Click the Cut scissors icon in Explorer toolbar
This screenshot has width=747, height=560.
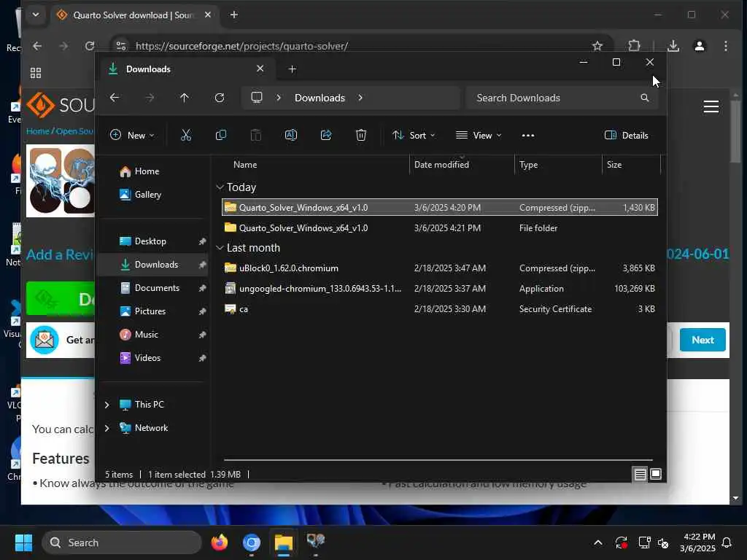pos(186,135)
